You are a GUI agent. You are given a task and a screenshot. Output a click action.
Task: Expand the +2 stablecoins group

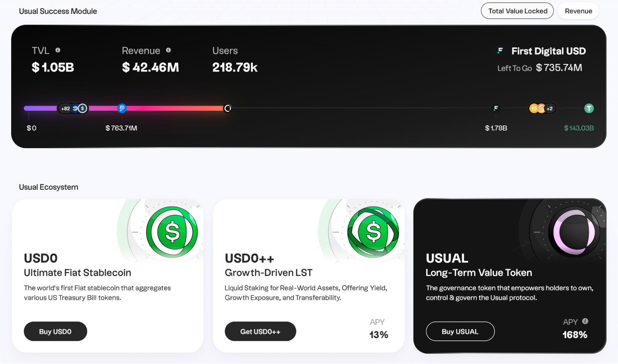pyautogui.click(x=549, y=108)
